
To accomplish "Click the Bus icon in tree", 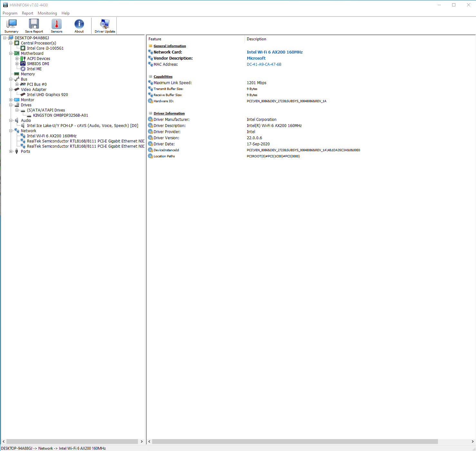I will [x=17, y=79].
